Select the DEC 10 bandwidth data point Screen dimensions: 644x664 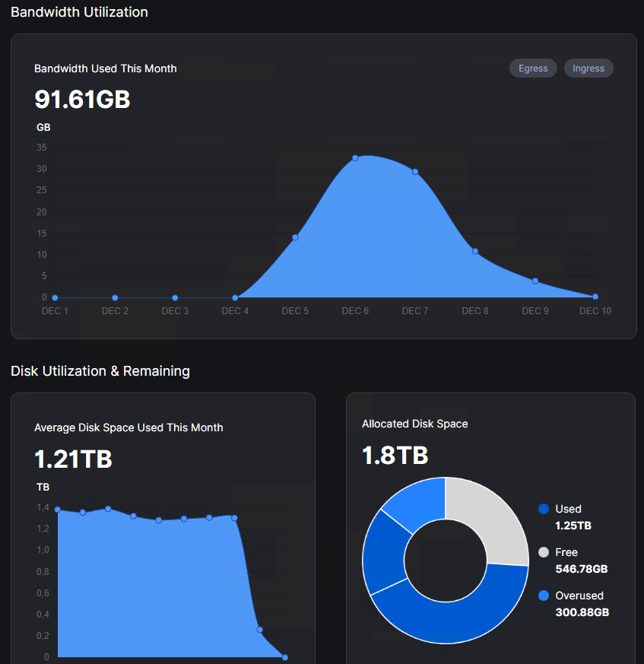[x=595, y=297]
